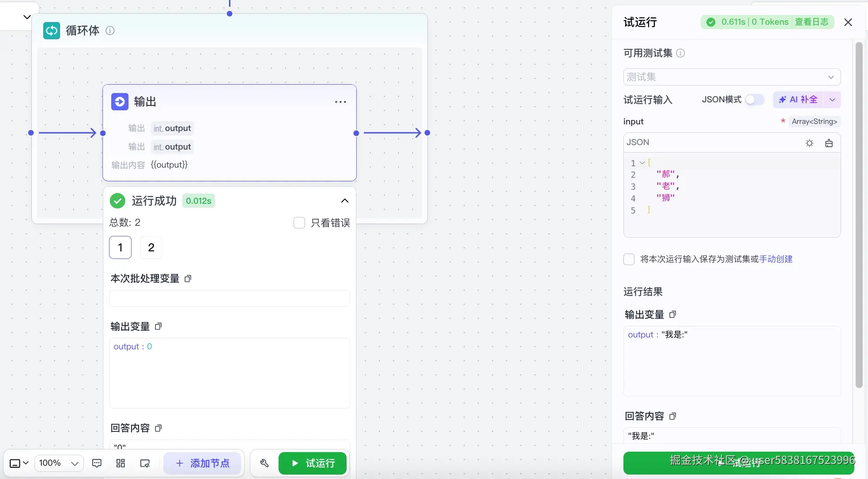Screen dimensions: 868x479
Task: Click the output : 0 value text
Action: (x=133, y=347)
